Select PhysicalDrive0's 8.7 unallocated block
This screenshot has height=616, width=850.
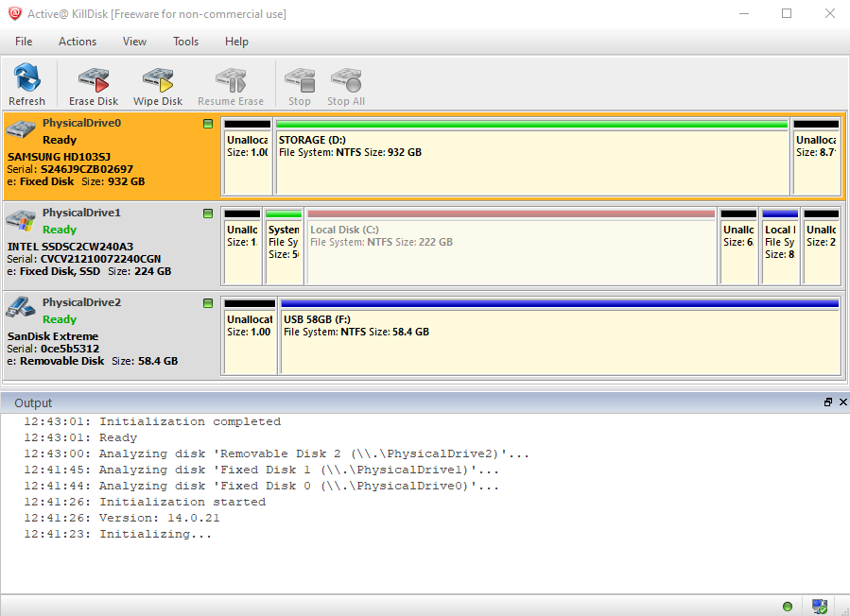tap(816, 157)
